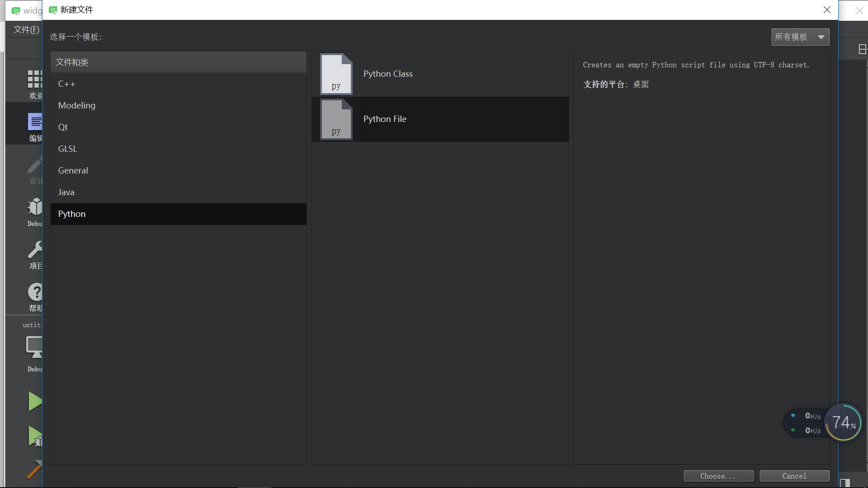Open the 所有模板 templates dropdown
The image size is (868, 488).
pos(800,37)
